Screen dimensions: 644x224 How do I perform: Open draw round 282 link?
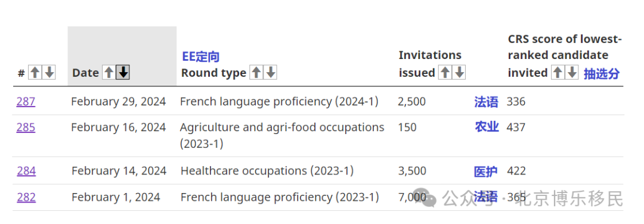[26, 197]
